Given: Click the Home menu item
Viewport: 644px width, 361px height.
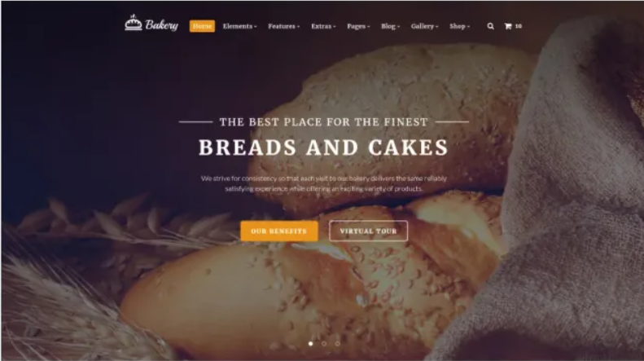Looking at the screenshot, I should point(202,26).
